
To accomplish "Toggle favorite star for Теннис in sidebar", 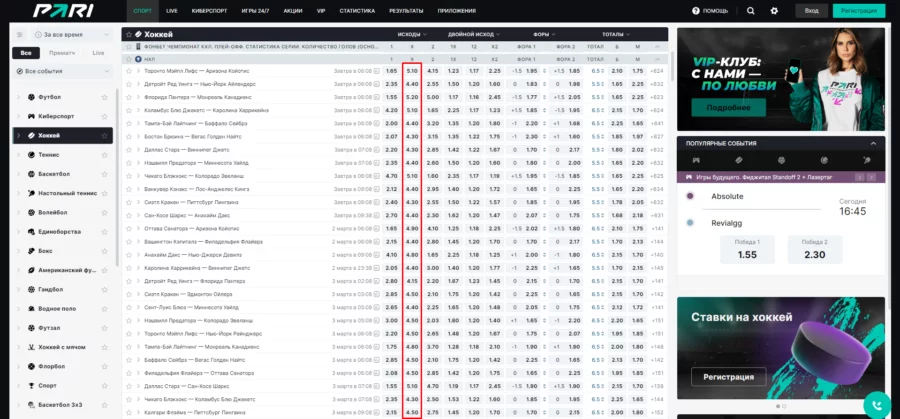I will 105,155.
